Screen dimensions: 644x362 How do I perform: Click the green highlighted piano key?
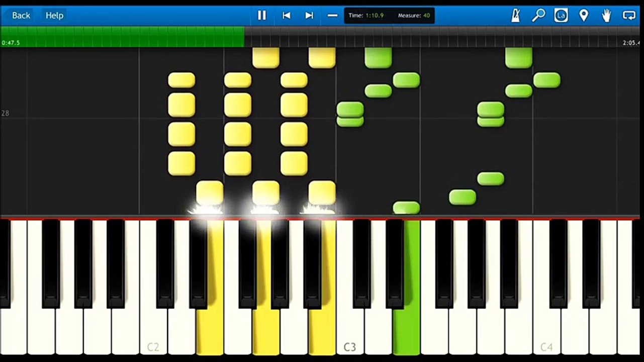click(406, 332)
